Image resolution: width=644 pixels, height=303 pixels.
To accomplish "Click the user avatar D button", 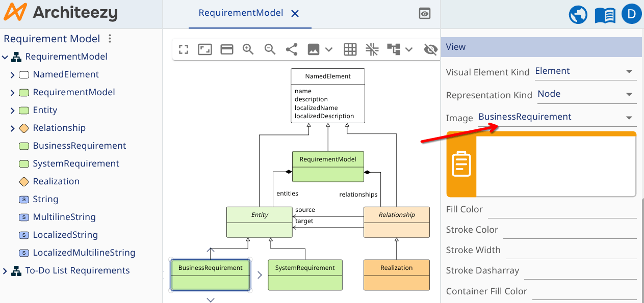I will (631, 14).
